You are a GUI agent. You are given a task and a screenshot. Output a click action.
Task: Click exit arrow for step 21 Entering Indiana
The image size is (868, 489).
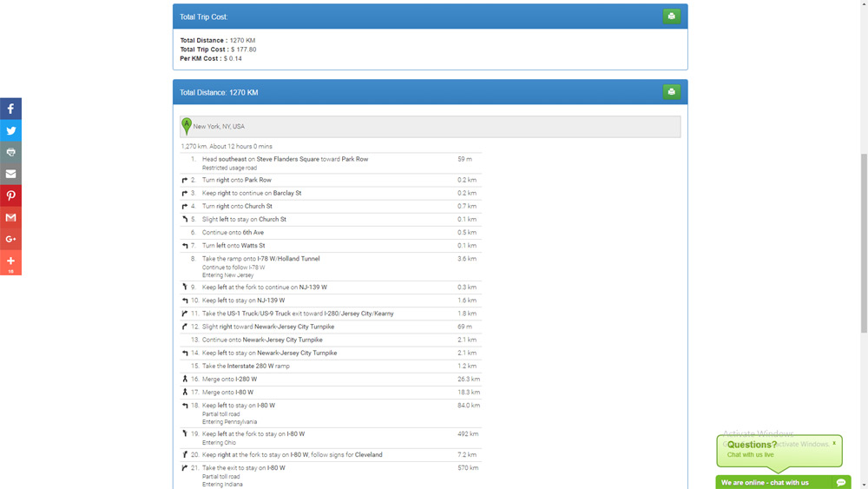tap(185, 468)
